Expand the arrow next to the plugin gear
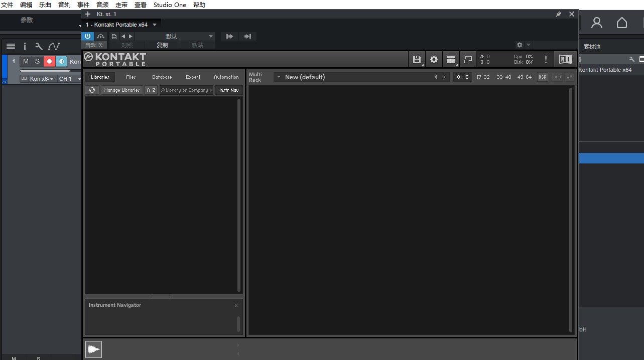Screen dimensions: 644x360 pos(529,45)
